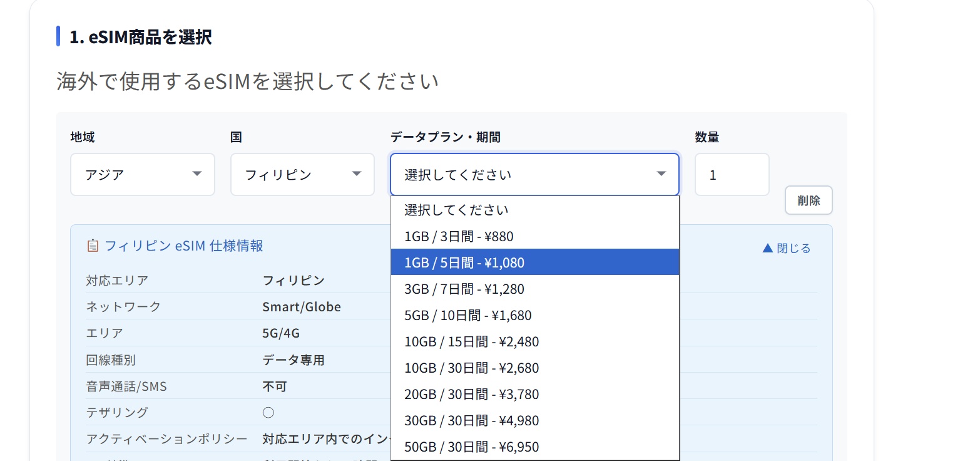Open the 地域 dropdown showing アジア
Image resolution: width=980 pixels, height=461 pixels.
(x=143, y=174)
